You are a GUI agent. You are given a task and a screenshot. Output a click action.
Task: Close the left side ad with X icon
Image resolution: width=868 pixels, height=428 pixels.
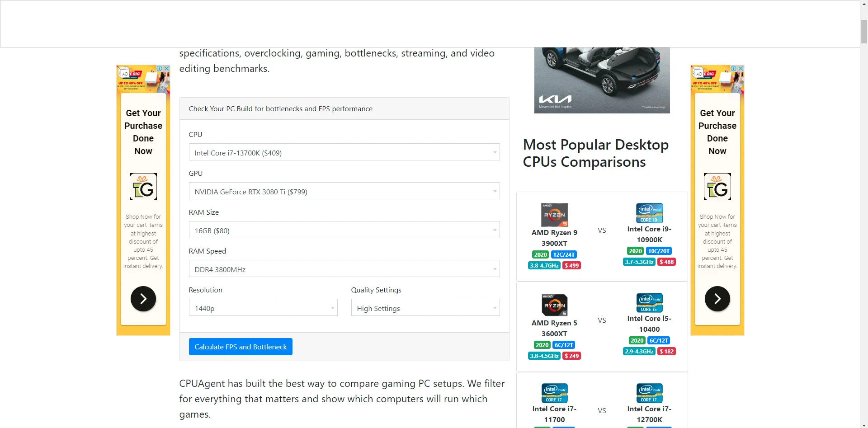(166, 68)
